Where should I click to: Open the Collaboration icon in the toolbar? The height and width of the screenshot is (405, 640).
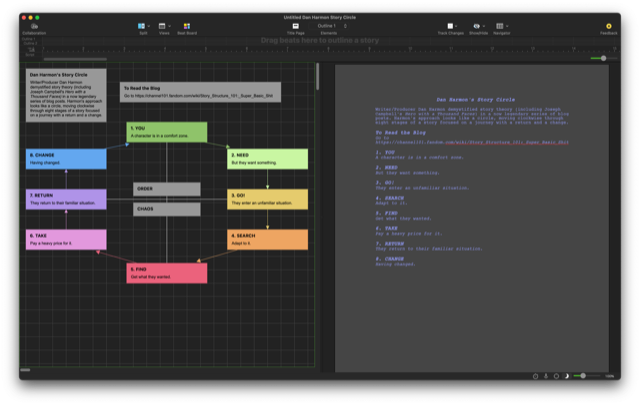coord(33,26)
